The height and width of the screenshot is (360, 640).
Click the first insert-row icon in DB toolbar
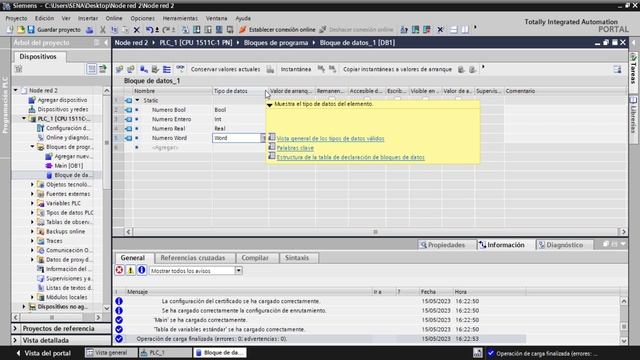tap(119, 69)
